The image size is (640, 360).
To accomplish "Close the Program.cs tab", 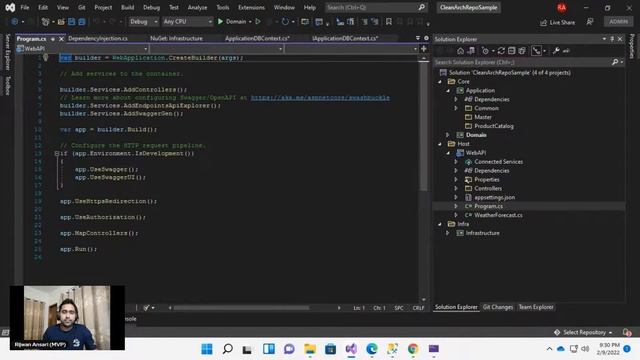I will (x=61, y=39).
